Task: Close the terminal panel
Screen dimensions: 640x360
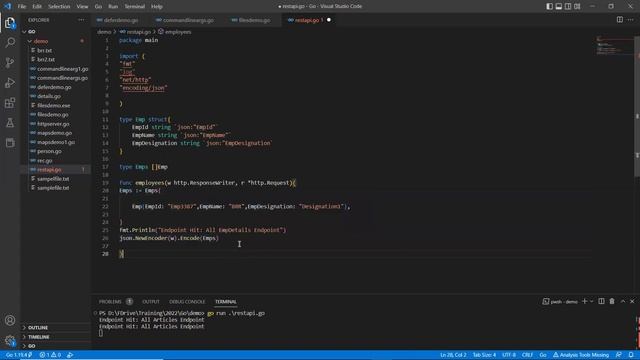Action: [632, 301]
